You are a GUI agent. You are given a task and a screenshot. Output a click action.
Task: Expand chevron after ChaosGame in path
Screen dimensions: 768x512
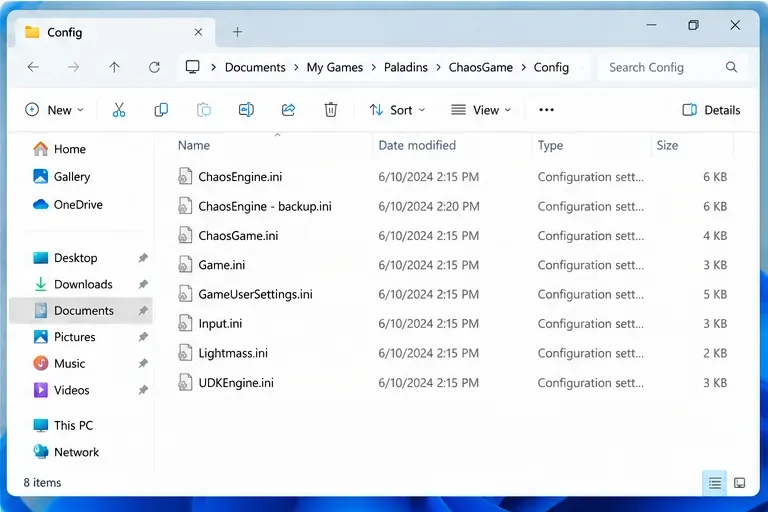[x=524, y=67]
